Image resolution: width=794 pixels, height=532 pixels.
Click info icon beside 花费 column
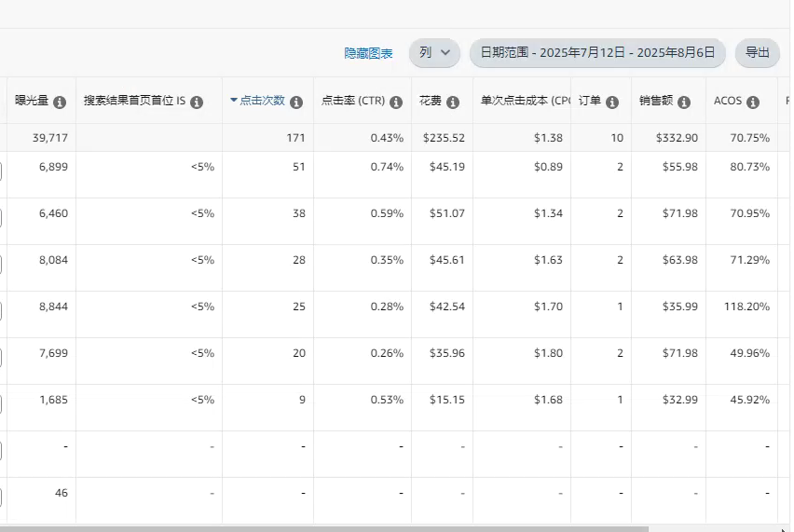pyautogui.click(x=453, y=102)
